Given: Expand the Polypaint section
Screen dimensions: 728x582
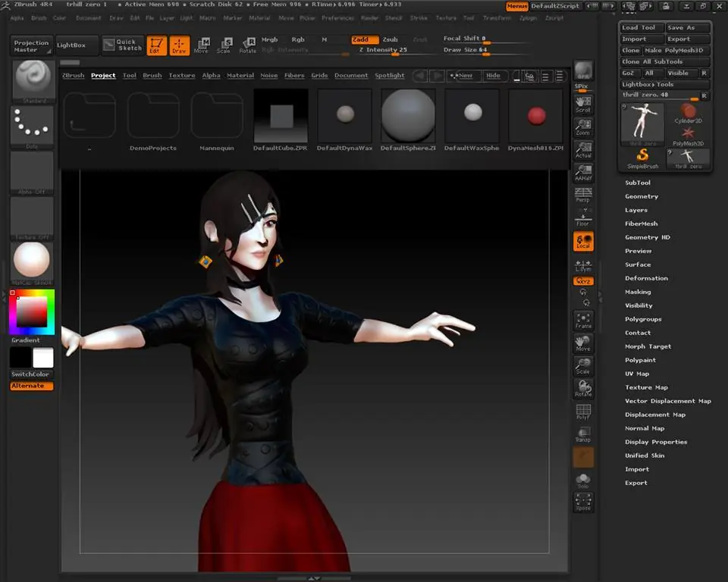Looking at the screenshot, I should (x=640, y=360).
